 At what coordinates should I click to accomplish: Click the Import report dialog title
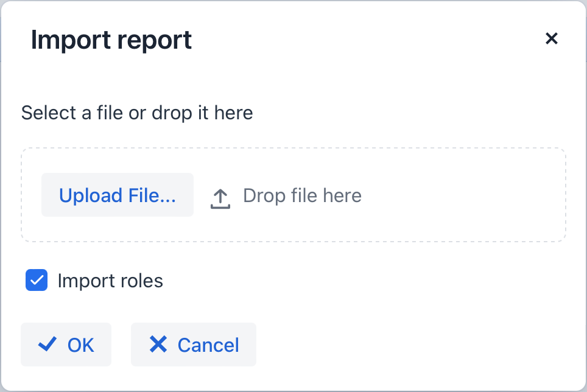111,40
